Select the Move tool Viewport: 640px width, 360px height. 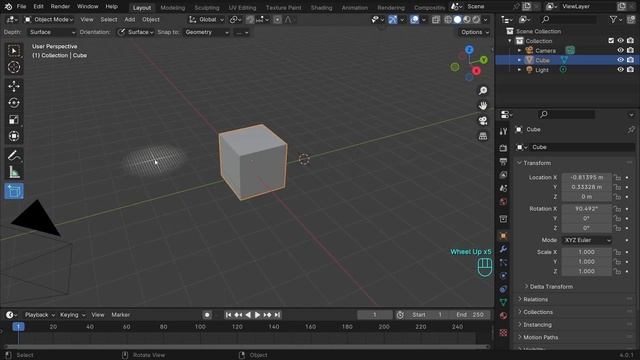[14, 86]
